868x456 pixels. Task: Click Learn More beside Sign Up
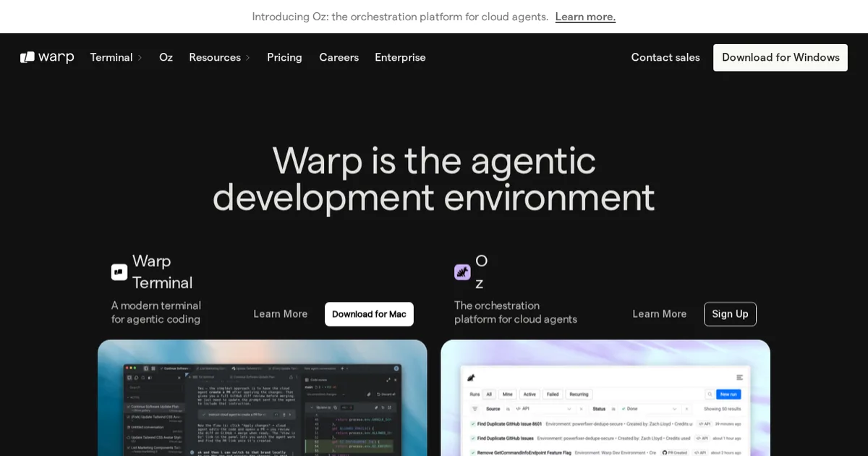(x=660, y=314)
